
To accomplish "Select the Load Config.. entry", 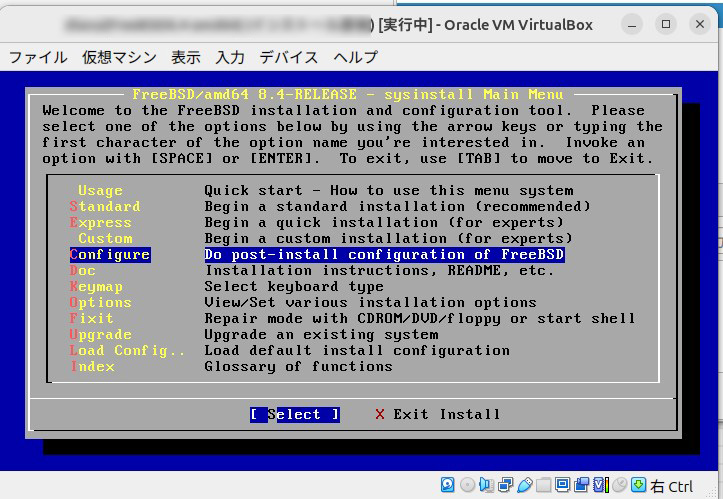I will point(127,350).
